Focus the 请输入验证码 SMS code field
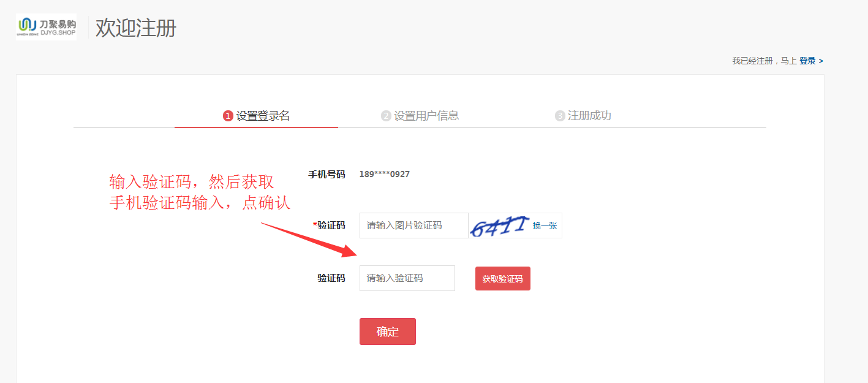868x383 pixels. click(x=407, y=278)
